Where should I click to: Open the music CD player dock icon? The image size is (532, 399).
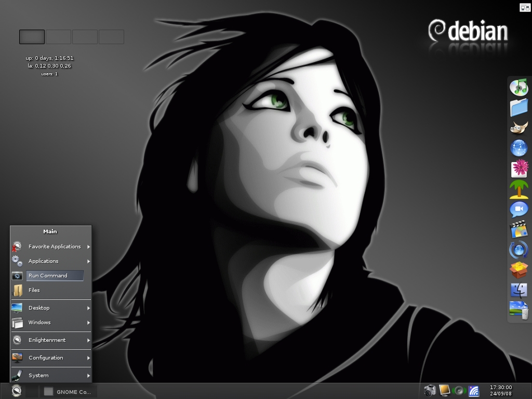[519, 87]
